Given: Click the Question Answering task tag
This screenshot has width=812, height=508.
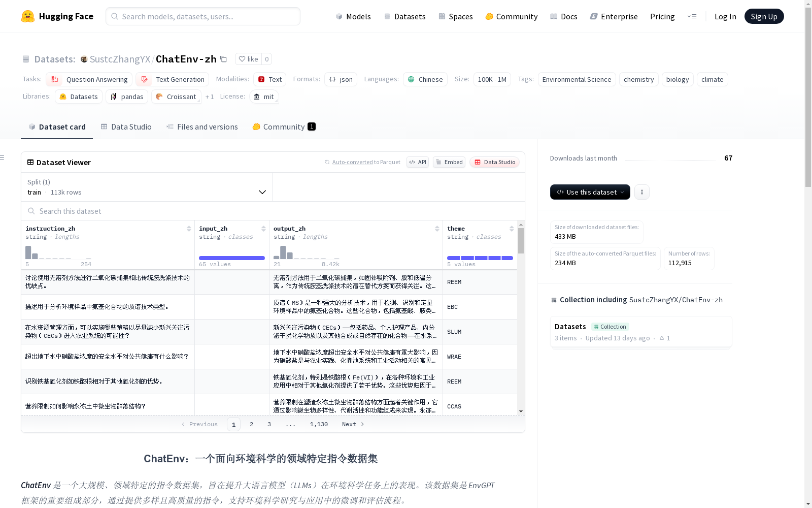Looking at the screenshot, I should [89, 79].
